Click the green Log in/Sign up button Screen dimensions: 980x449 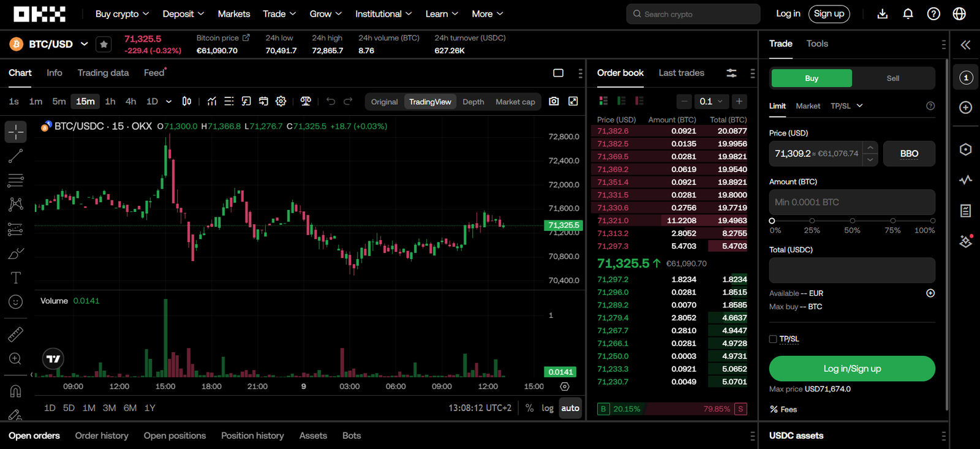[x=852, y=369]
